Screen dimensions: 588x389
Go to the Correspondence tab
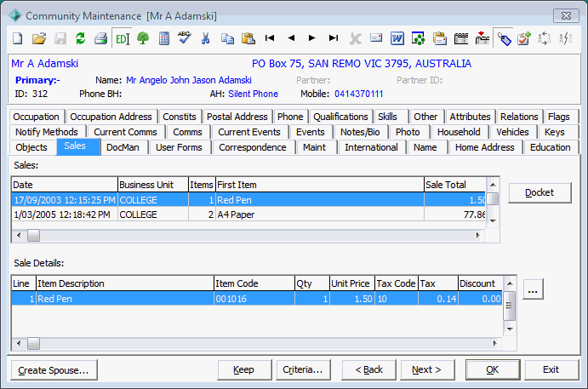(x=253, y=147)
